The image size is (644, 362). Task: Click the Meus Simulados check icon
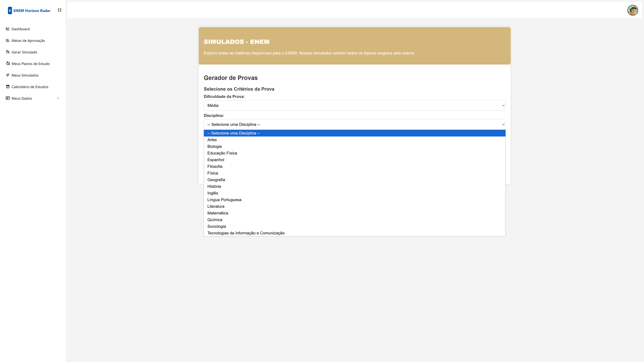coord(8,75)
